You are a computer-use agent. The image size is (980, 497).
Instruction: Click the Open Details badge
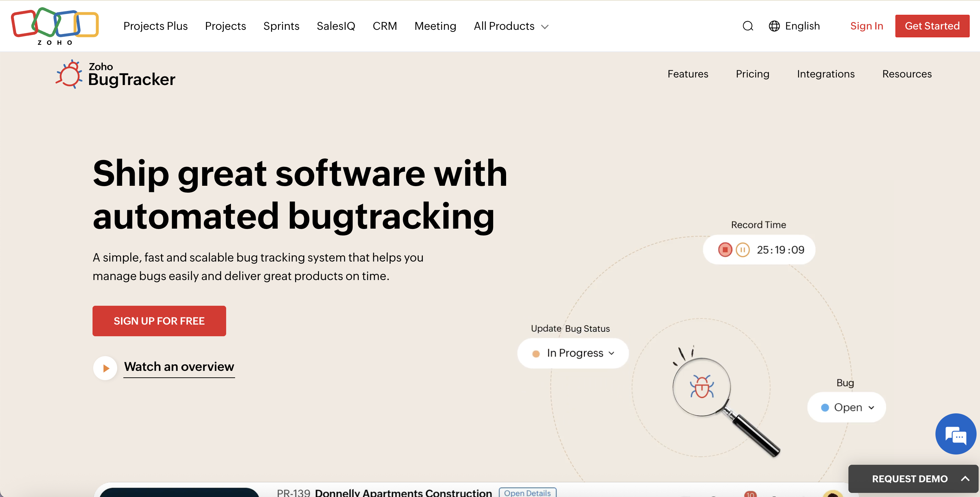[527, 493]
